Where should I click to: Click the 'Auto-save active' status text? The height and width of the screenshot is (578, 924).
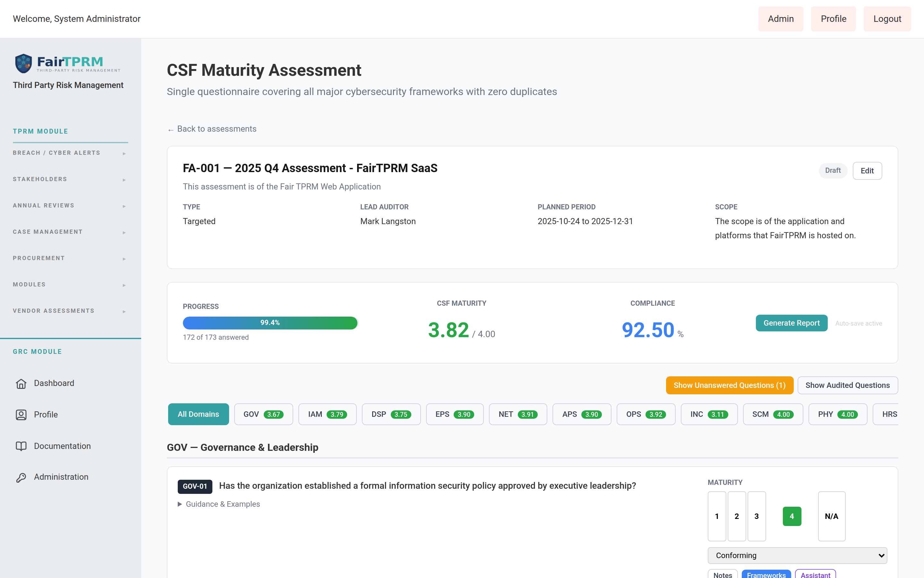(x=859, y=324)
